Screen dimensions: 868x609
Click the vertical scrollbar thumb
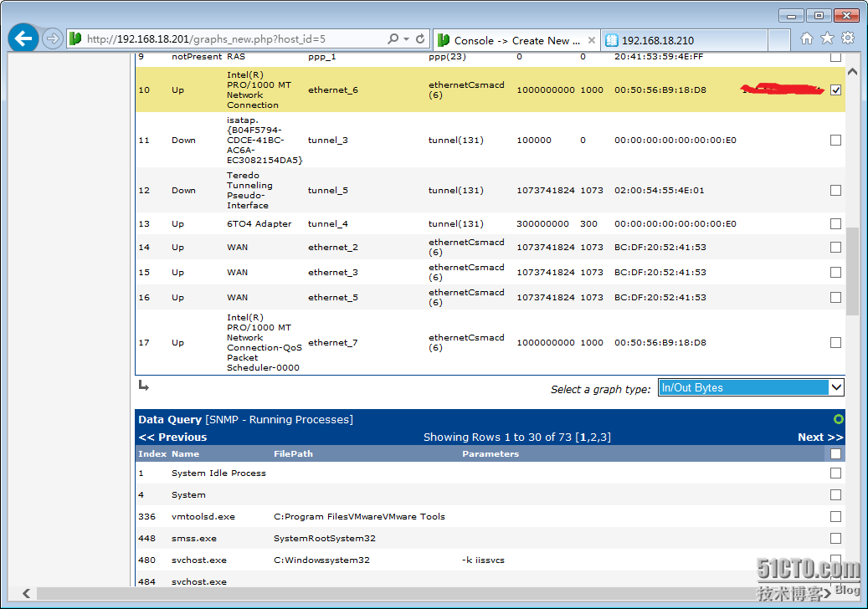pos(852,271)
